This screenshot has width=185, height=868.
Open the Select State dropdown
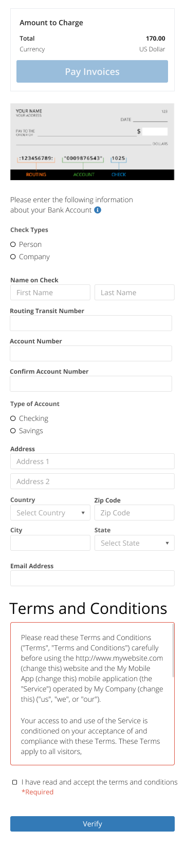(x=135, y=543)
